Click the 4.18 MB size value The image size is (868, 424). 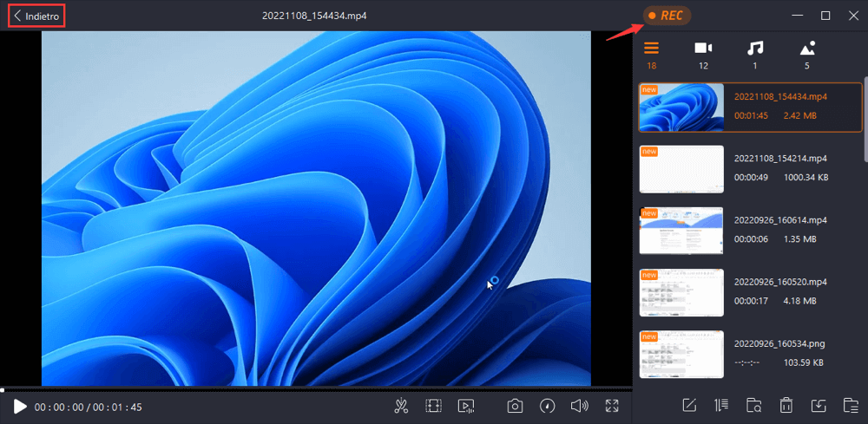click(799, 301)
